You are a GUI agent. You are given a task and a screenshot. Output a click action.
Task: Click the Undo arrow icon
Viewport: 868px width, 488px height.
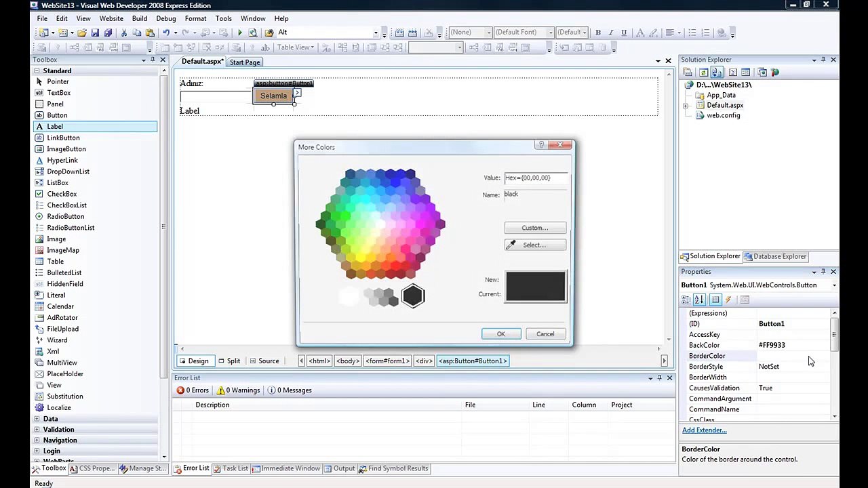pos(166,33)
